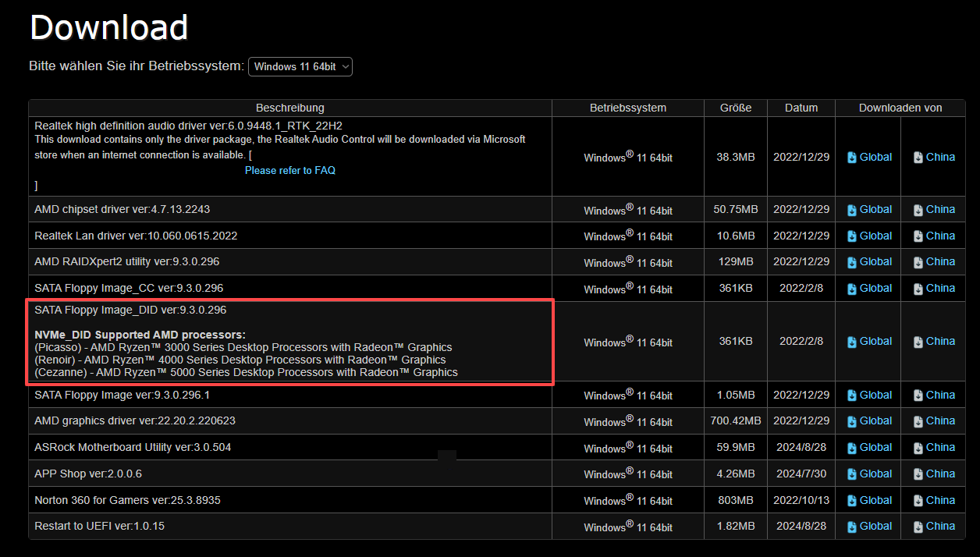Click the Größe column header
The width and height of the screenshot is (980, 557).
pyautogui.click(x=736, y=108)
